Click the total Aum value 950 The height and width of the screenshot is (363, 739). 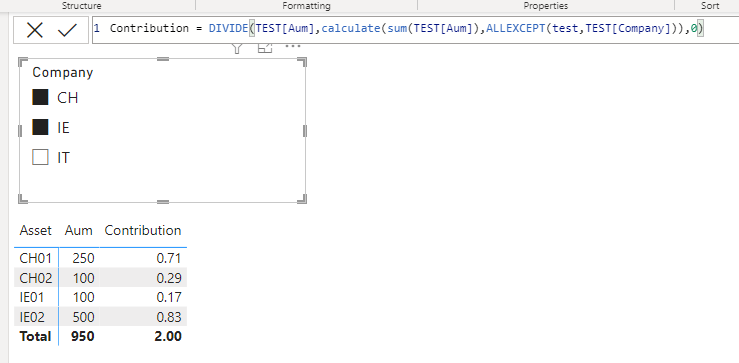point(82,337)
